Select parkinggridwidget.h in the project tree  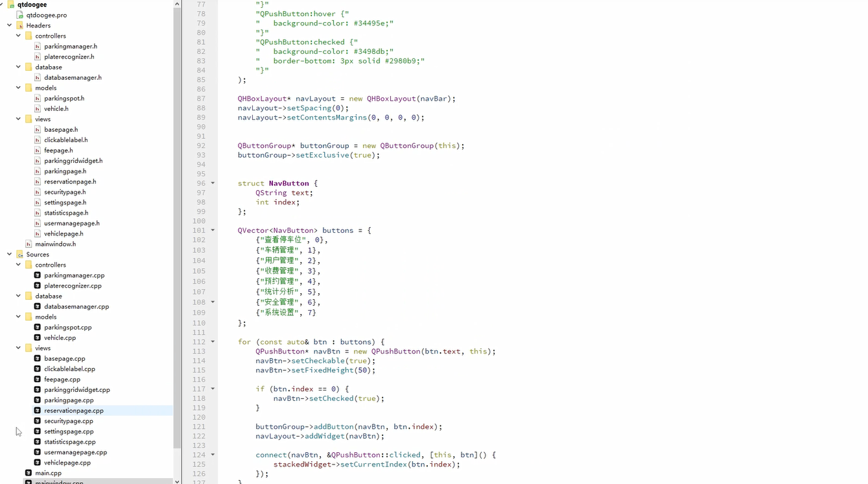pyautogui.click(x=73, y=160)
